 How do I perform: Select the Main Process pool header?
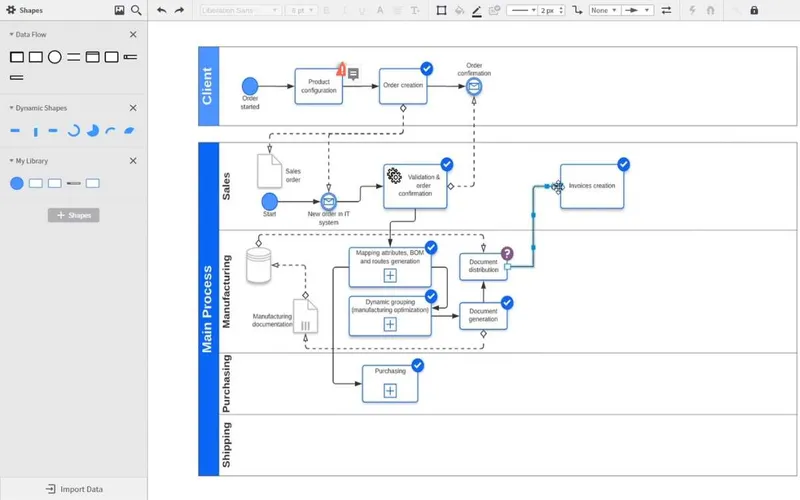pos(208,309)
